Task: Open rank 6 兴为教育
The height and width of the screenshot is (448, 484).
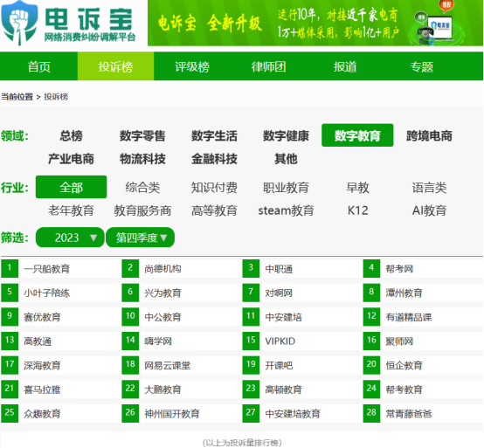Action: 162,293
